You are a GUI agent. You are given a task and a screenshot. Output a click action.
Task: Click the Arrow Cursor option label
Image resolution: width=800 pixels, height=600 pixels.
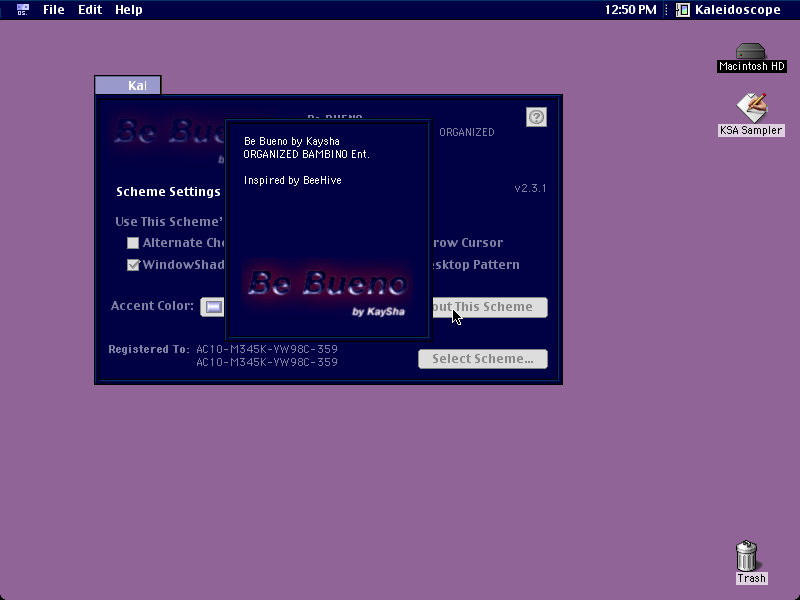point(467,243)
